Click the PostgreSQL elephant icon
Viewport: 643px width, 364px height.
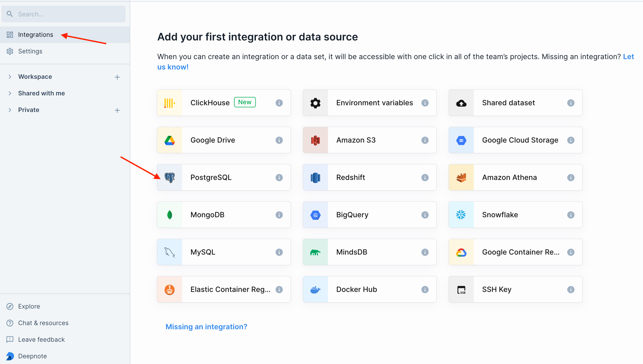(x=170, y=178)
